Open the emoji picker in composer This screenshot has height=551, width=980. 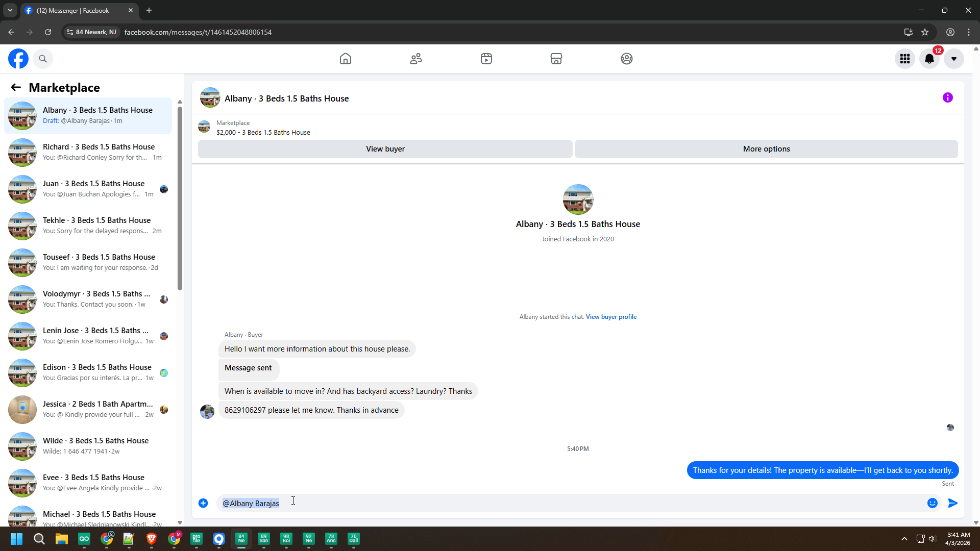933,503
